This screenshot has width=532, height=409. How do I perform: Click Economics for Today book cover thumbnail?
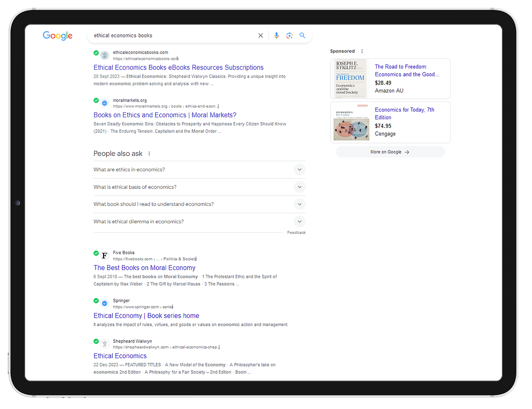point(351,122)
